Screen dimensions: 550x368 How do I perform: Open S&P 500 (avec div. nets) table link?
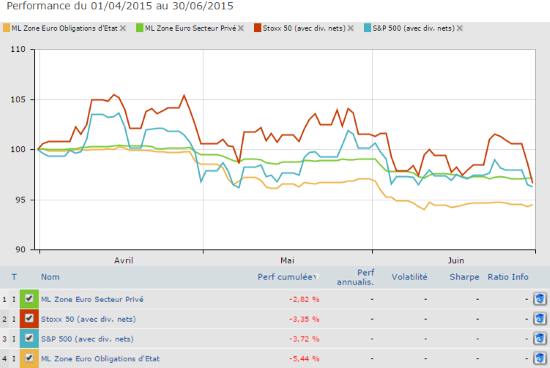click(x=87, y=339)
